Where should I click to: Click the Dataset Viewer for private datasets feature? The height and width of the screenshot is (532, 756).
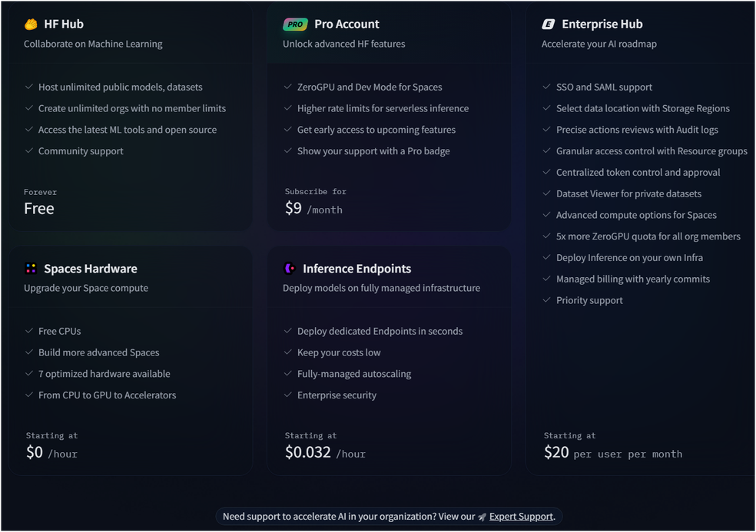coord(628,193)
